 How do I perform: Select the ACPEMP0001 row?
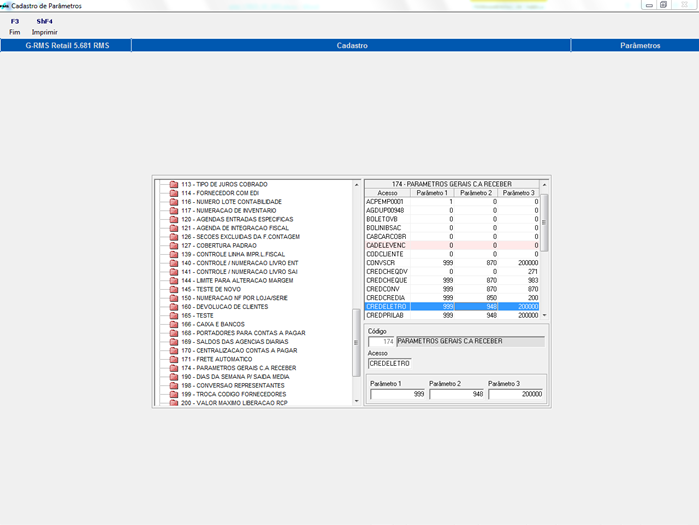click(452, 202)
